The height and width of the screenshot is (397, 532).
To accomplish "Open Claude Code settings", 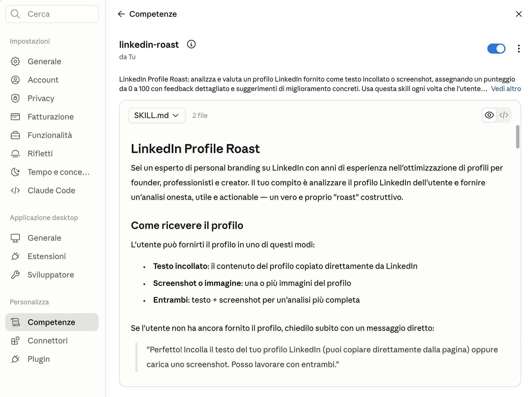I will pos(52,190).
